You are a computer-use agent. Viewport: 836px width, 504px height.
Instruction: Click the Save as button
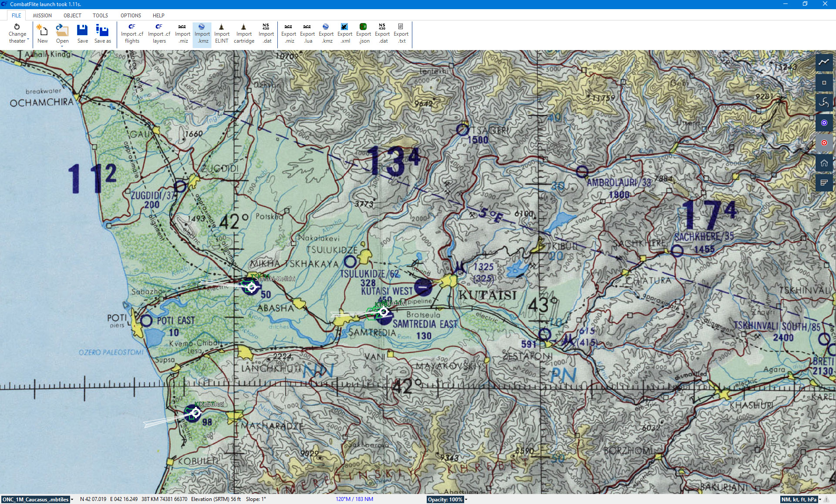[x=102, y=34]
